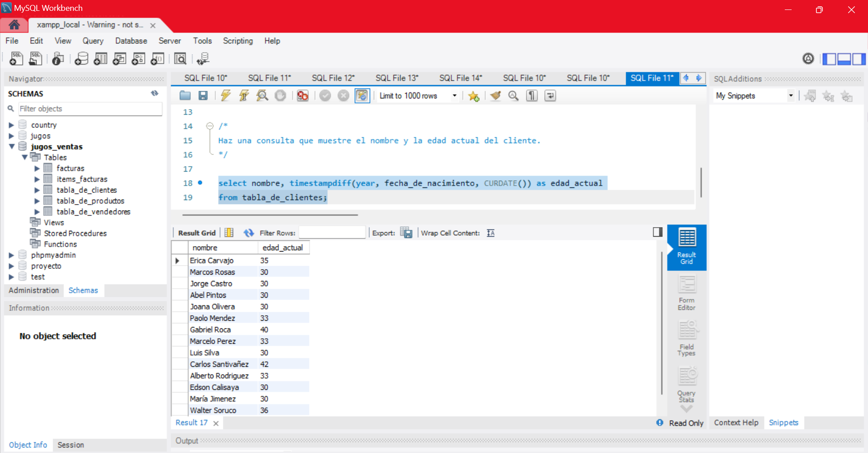
Task: Click the Stop execution icon
Action: pyautogui.click(x=280, y=95)
